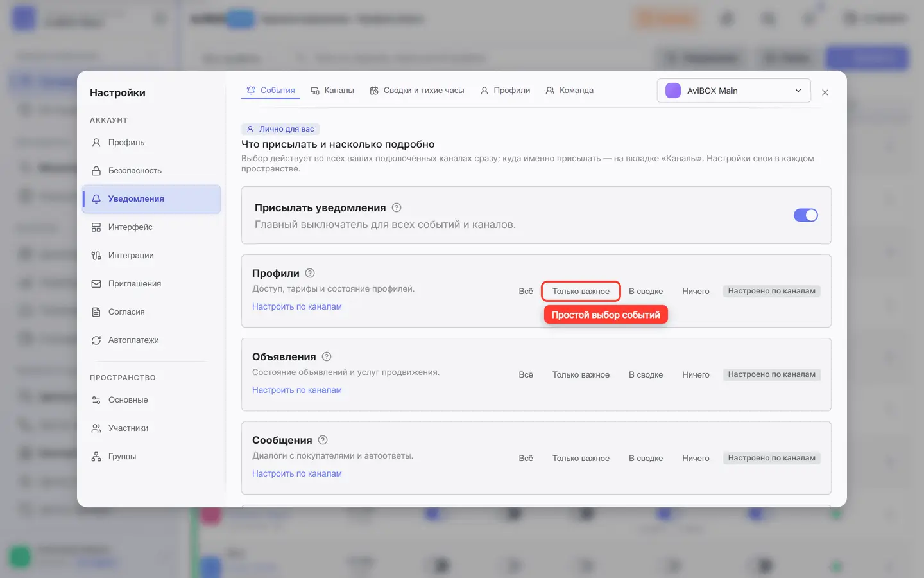Open Интерфейс settings section

click(x=151, y=227)
